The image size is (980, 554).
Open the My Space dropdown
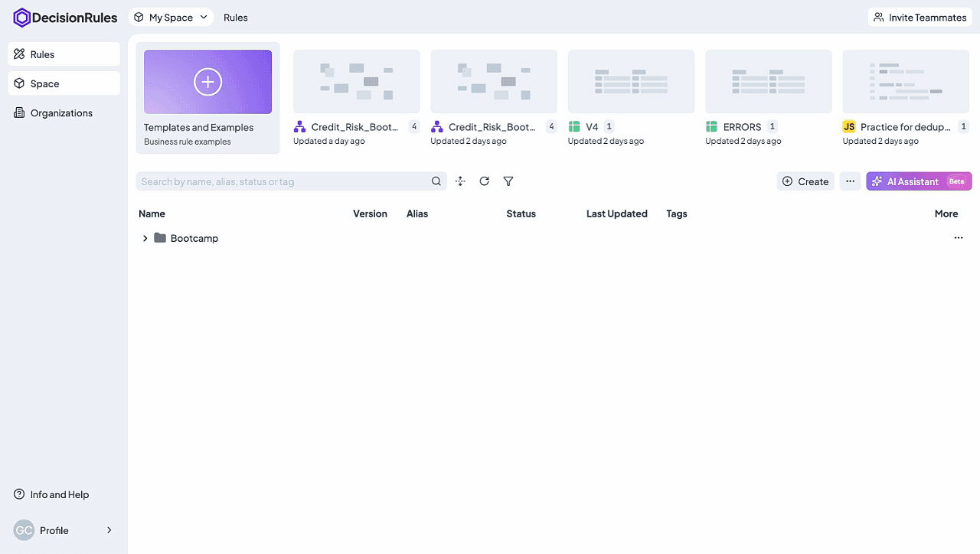pos(171,18)
